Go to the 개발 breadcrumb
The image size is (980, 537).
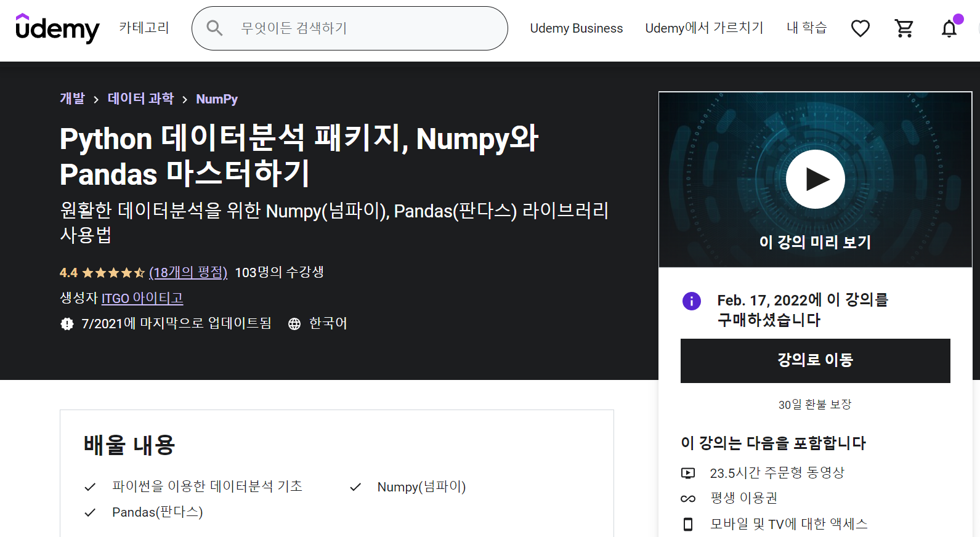coord(72,99)
